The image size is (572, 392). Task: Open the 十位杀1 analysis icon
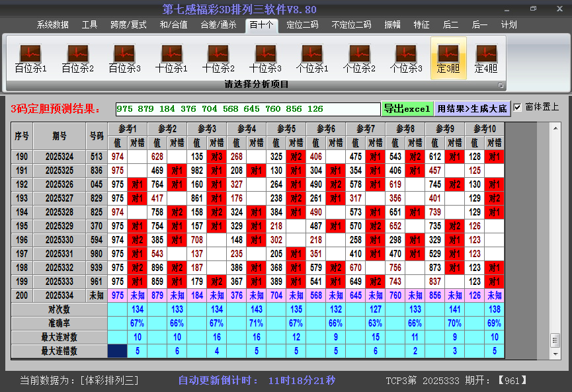coord(171,58)
